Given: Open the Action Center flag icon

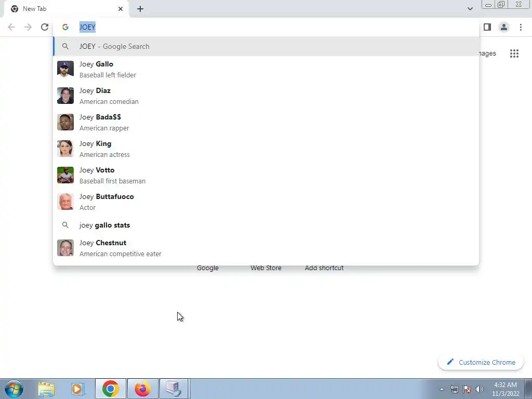Looking at the screenshot, I should tap(467, 389).
